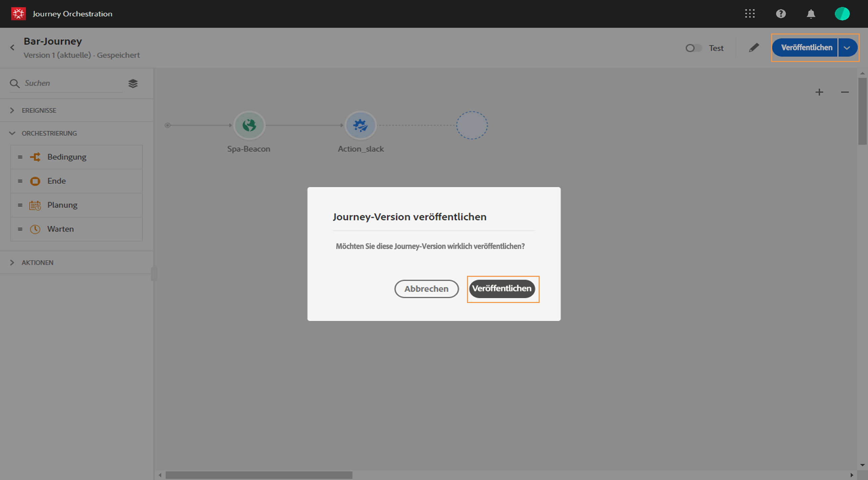Click the Suchen search field
This screenshot has height=480, width=868.
(72, 83)
